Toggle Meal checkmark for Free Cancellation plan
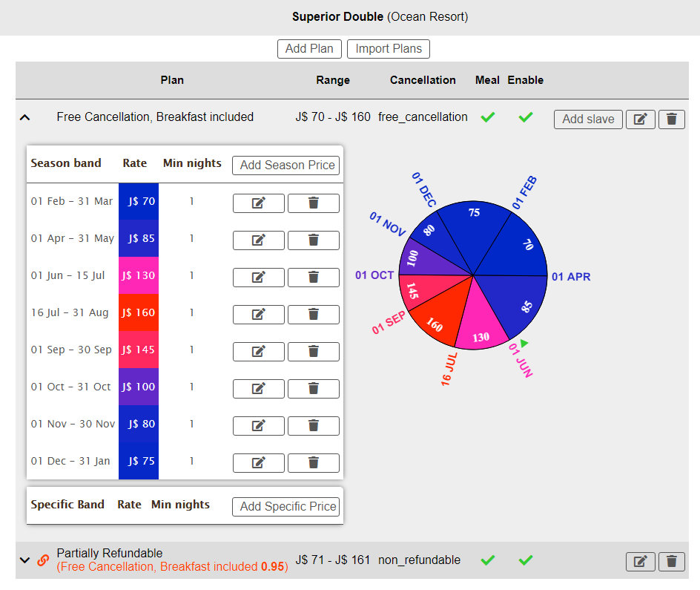This screenshot has width=700, height=590. [487, 117]
